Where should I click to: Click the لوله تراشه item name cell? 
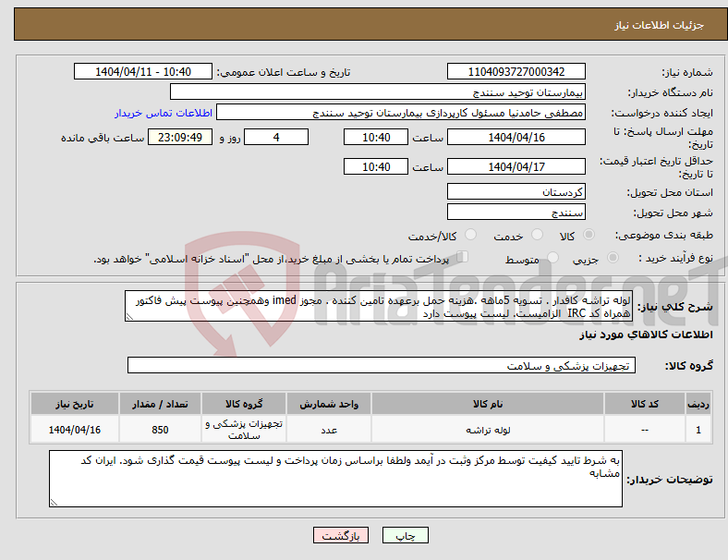coord(488,430)
